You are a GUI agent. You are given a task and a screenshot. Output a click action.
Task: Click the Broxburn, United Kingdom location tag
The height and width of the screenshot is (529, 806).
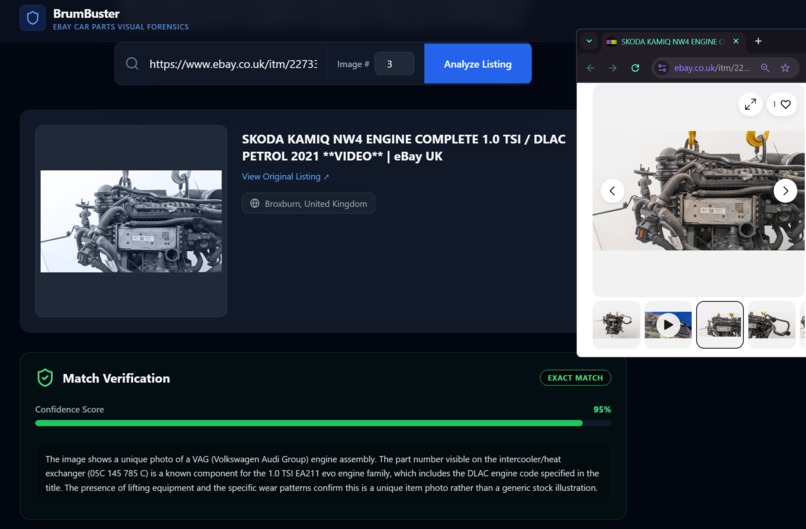click(308, 204)
